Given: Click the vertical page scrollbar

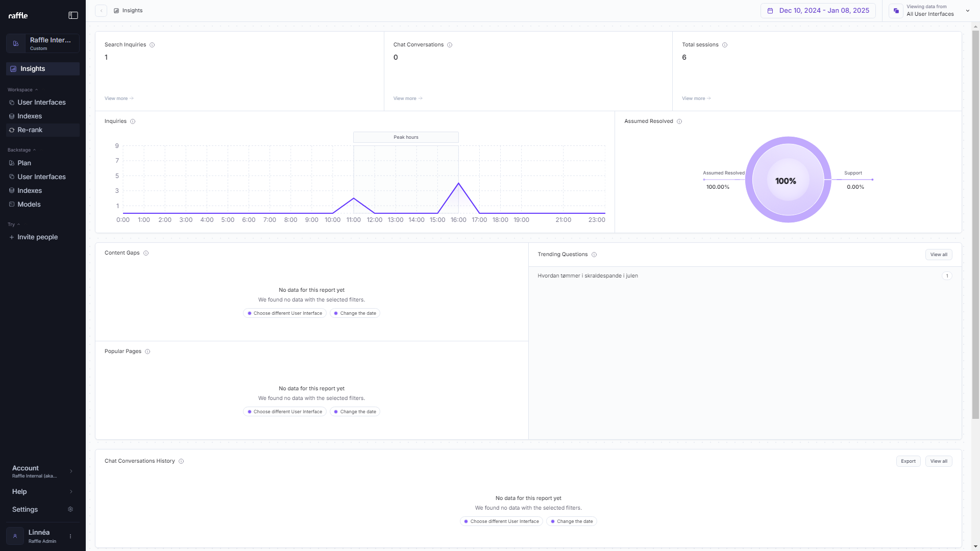Looking at the screenshot, I should pyautogui.click(x=975, y=224).
